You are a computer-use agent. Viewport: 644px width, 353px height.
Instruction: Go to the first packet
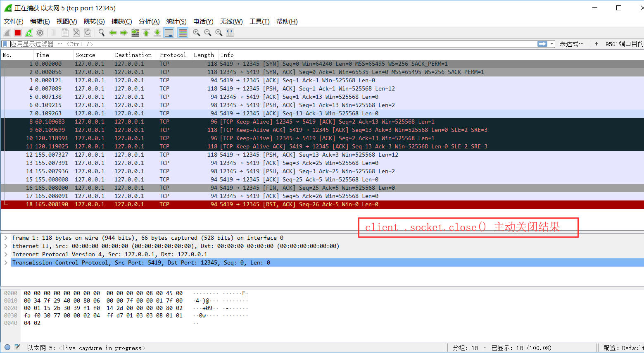(x=146, y=33)
